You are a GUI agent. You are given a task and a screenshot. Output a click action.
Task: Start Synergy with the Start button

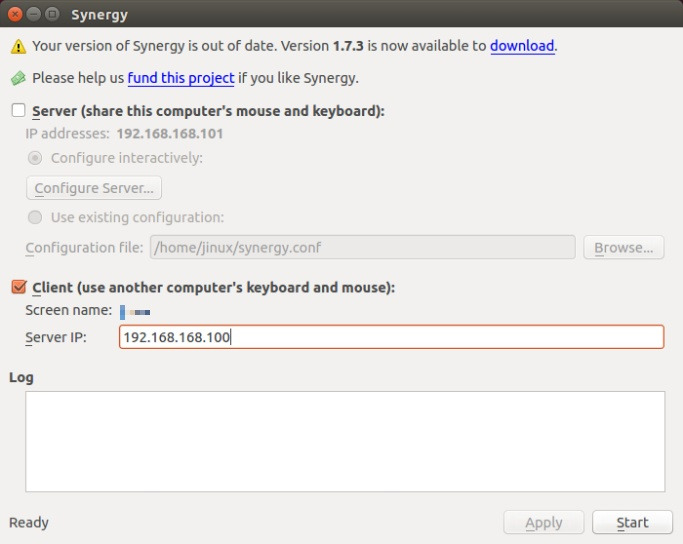coord(632,522)
